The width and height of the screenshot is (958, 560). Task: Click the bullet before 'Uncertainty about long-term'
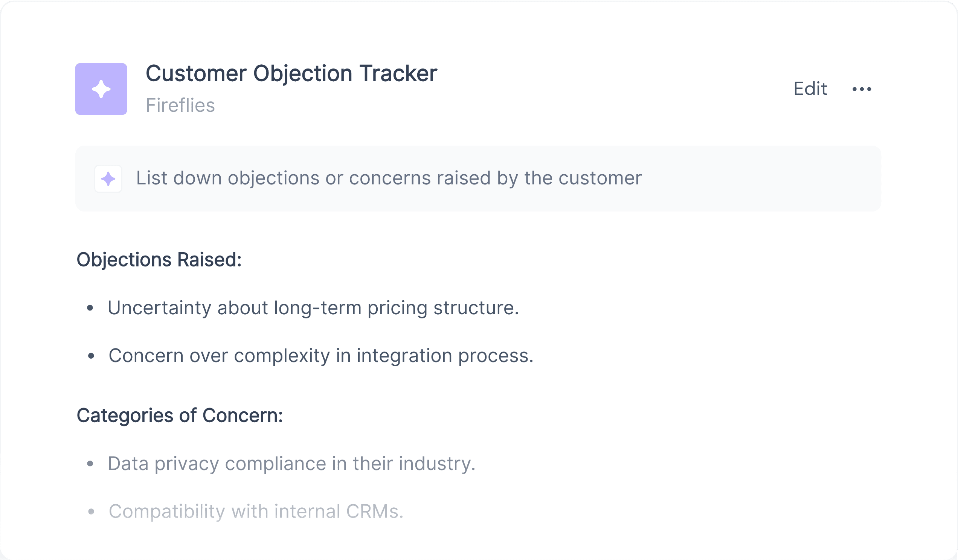pos(90,308)
